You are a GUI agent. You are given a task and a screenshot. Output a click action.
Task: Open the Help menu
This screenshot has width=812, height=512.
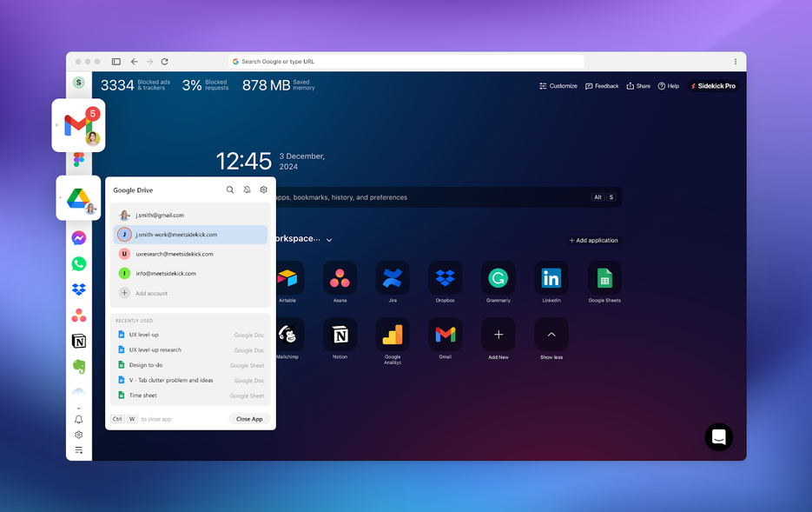[x=669, y=86]
